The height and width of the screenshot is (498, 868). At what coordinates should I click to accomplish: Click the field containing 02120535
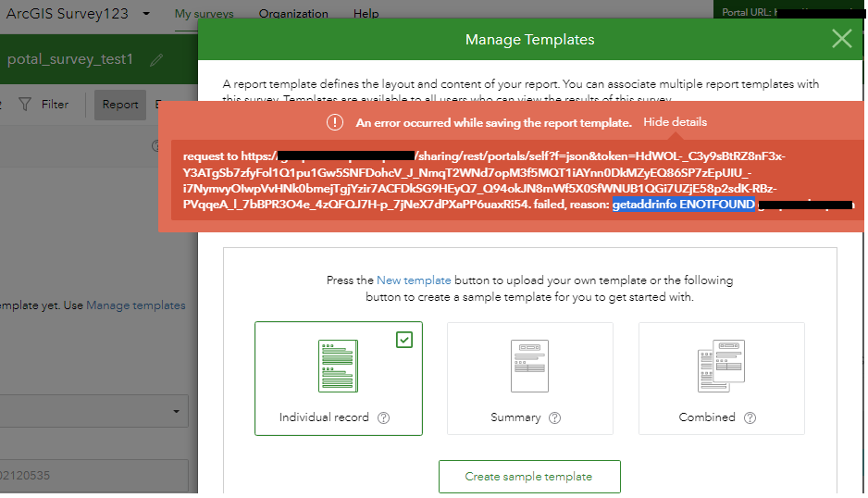tap(94, 475)
